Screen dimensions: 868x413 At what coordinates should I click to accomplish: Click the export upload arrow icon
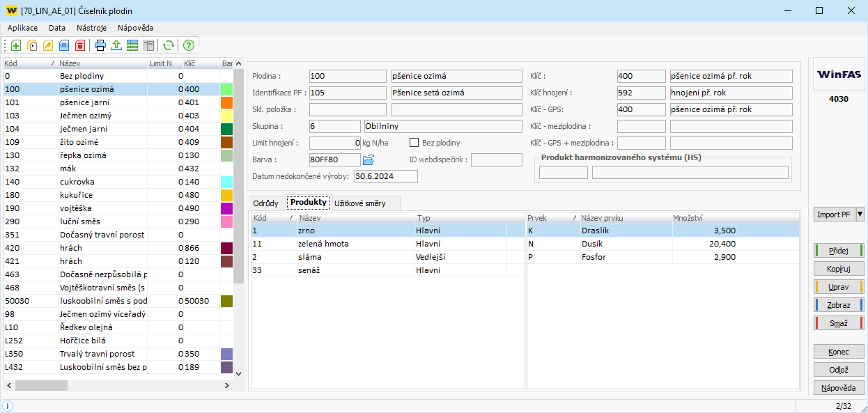[116, 45]
